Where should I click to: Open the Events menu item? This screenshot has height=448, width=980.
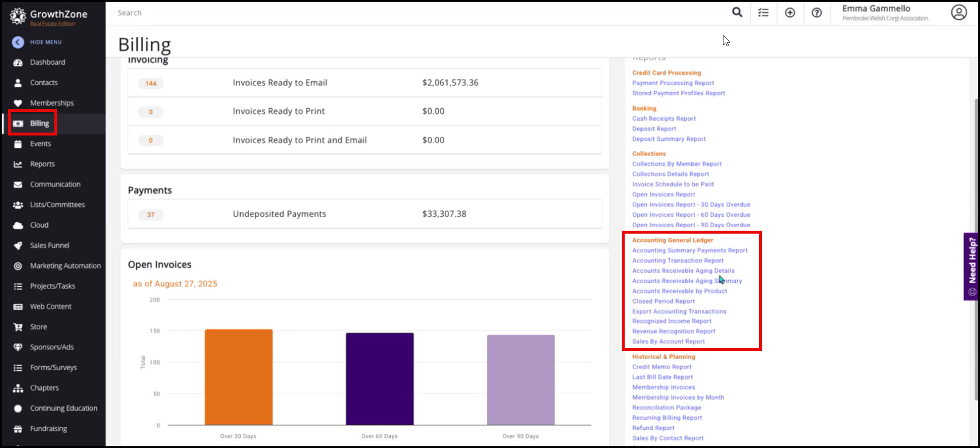pyautogui.click(x=40, y=144)
